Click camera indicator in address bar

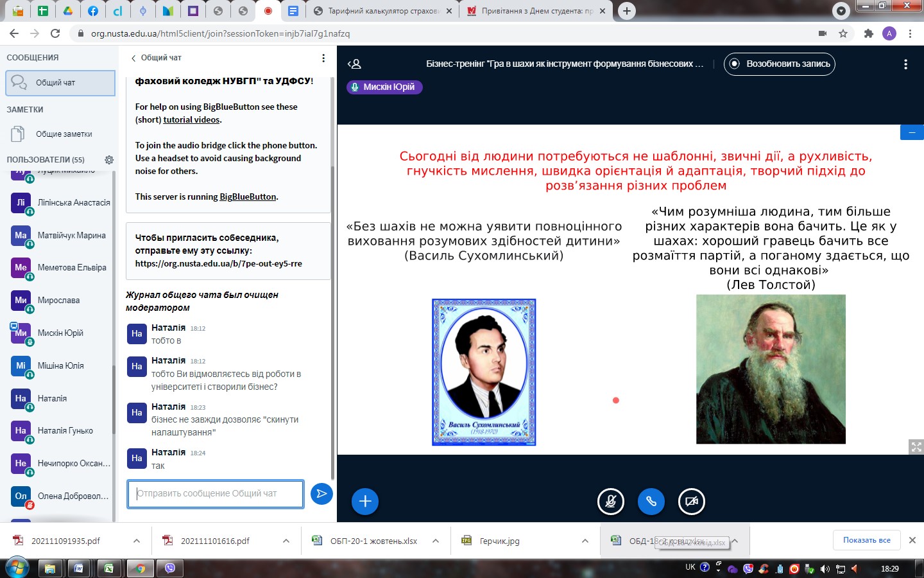(x=823, y=33)
